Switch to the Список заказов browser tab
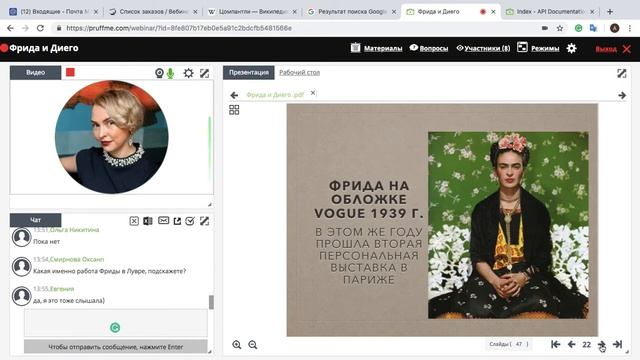640x360 pixels. coord(153,12)
